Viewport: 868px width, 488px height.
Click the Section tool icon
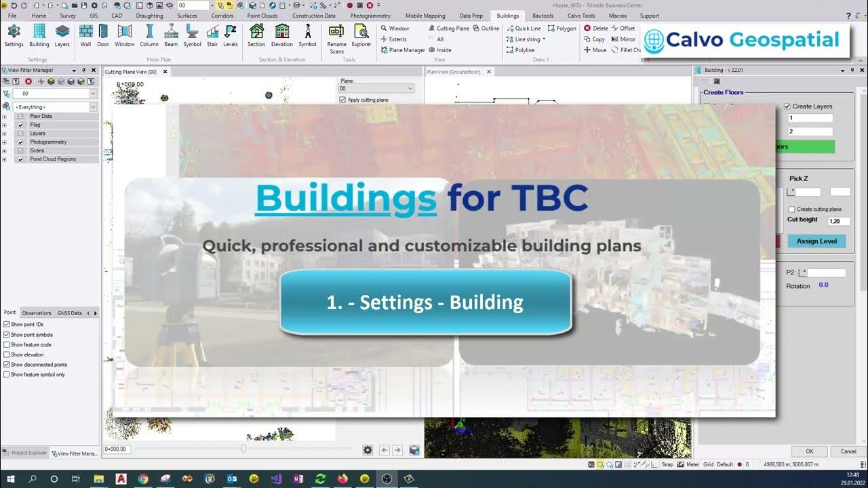256,36
